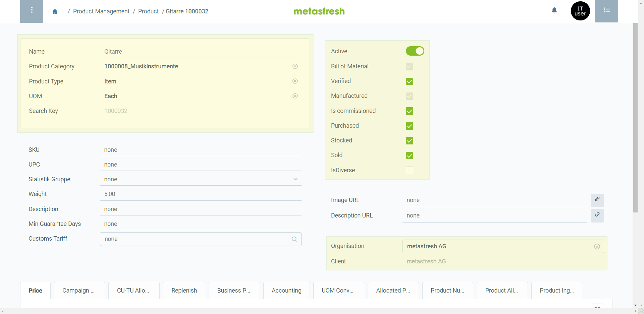Click the metasfresh logo
644x314 pixels.
coord(319,11)
